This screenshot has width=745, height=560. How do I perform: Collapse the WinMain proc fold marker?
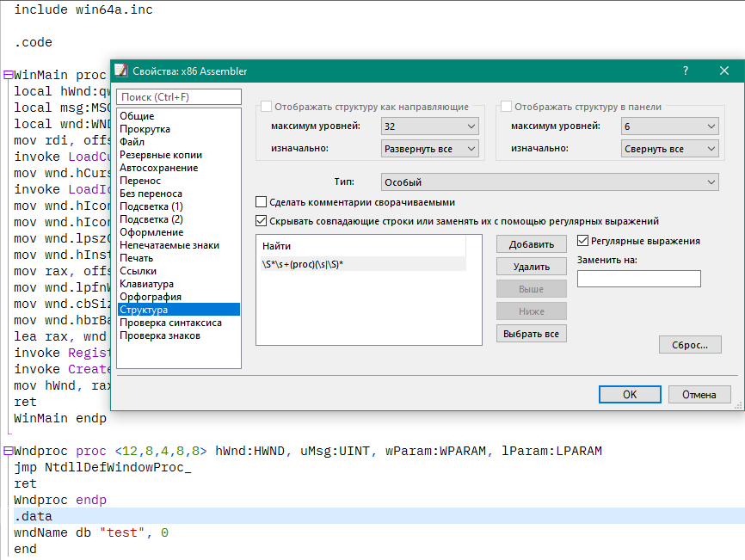[7, 75]
